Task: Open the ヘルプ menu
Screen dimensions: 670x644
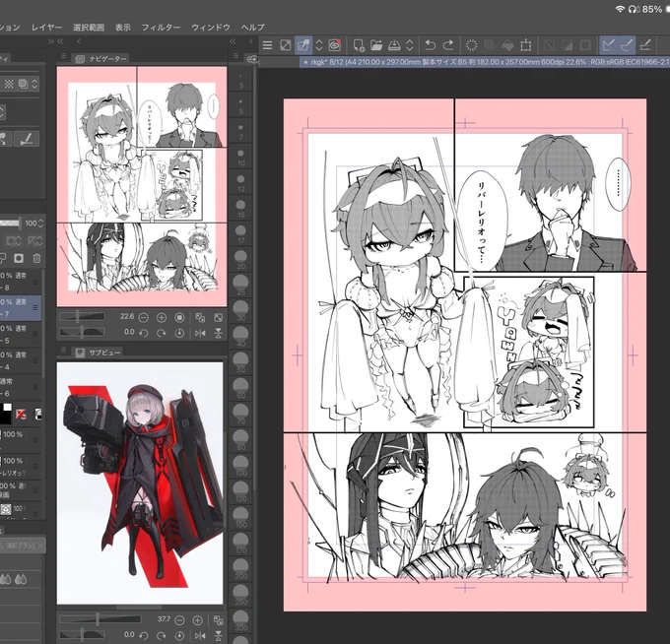Action: [252, 27]
